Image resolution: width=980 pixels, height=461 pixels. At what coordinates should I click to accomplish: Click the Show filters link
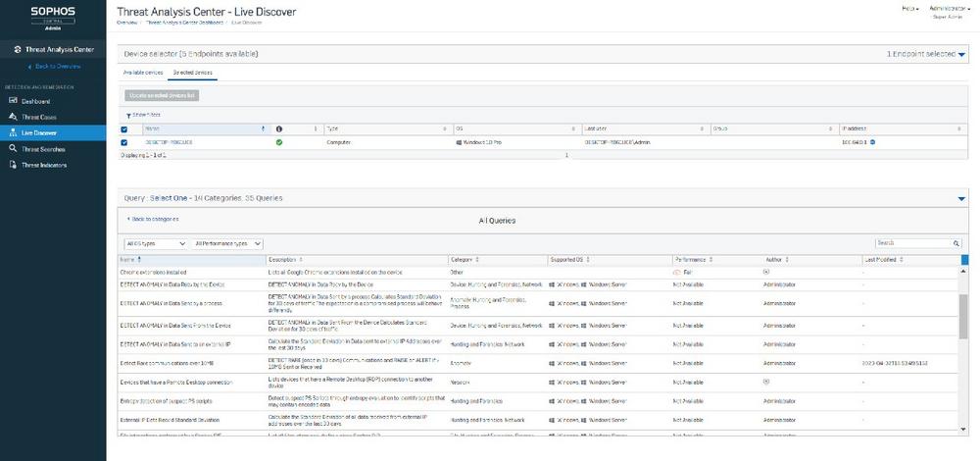point(146,115)
